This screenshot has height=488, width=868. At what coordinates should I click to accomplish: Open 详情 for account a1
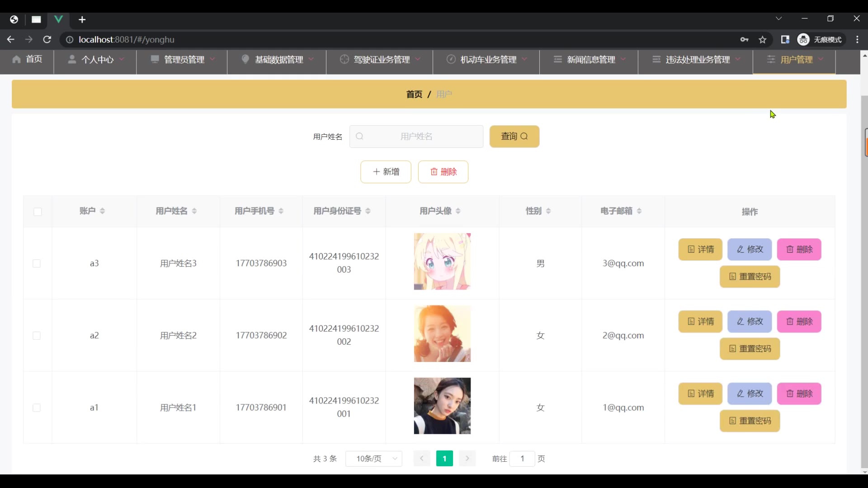coord(700,394)
